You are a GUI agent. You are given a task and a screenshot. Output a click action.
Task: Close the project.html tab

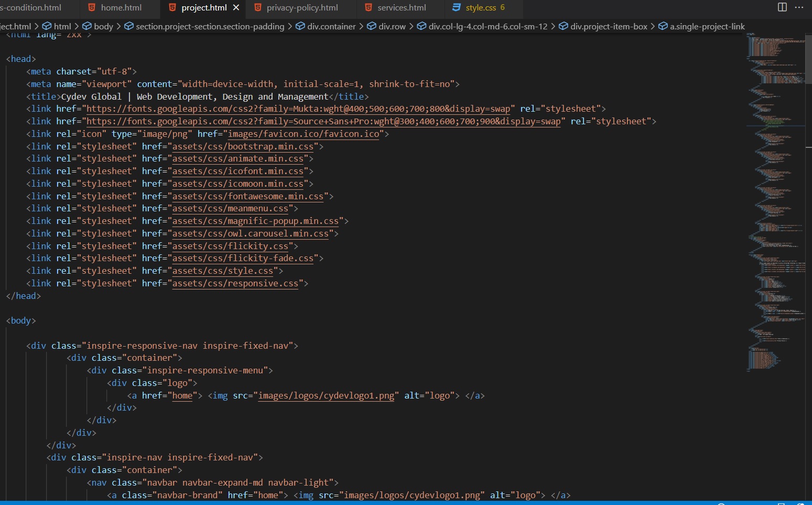click(x=236, y=7)
